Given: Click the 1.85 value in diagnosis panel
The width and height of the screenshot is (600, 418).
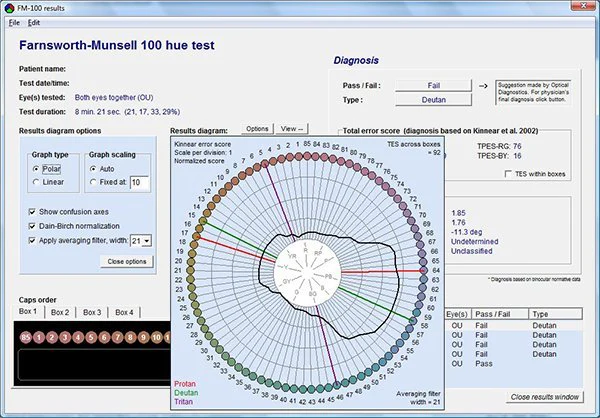Looking at the screenshot, I should [458, 213].
